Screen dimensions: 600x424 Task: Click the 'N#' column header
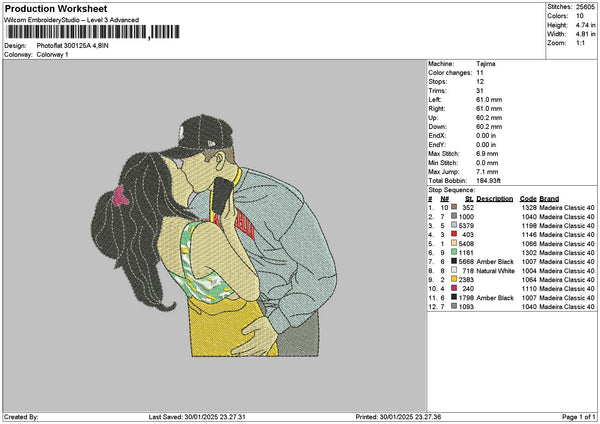pyautogui.click(x=444, y=199)
